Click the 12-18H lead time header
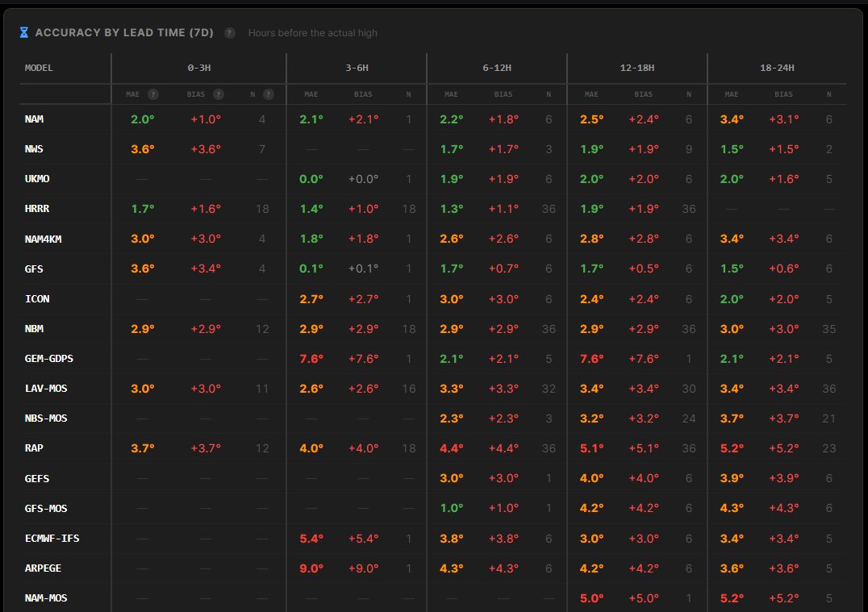The height and width of the screenshot is (612, 868). 637,68
